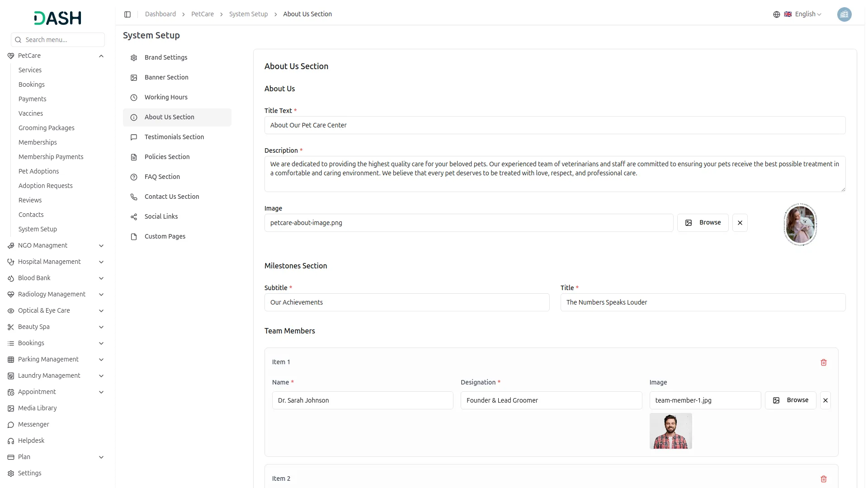
Task: Expand the Hospital Management menu
Action: [x=101, y=262]
